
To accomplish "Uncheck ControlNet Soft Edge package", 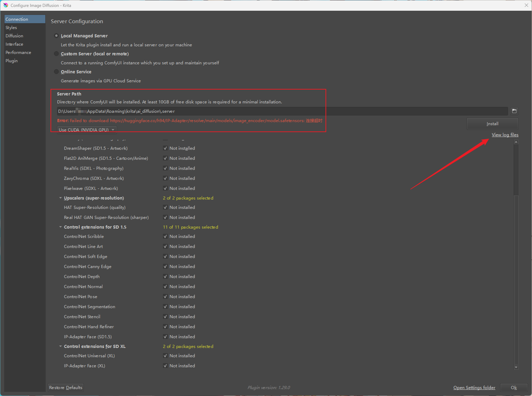I will [x=165, y=256].
